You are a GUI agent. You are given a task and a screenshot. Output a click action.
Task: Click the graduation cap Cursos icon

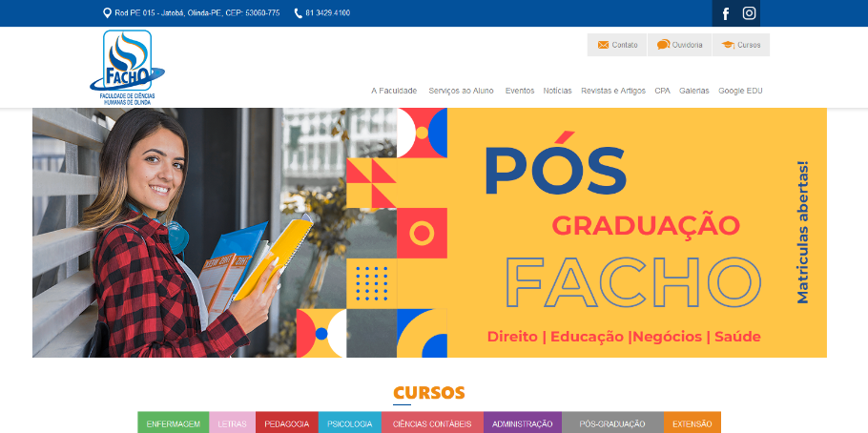point(728,45)
